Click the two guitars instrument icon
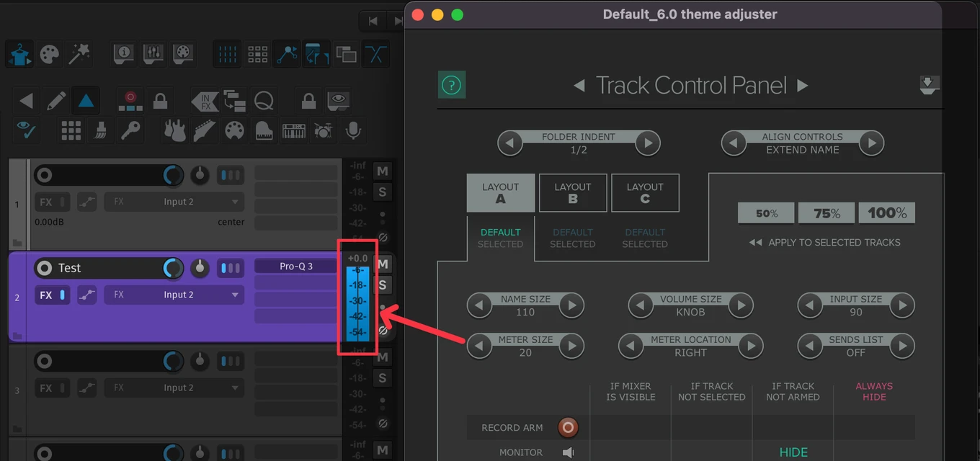The image size is (980, 461). point(175,130)
